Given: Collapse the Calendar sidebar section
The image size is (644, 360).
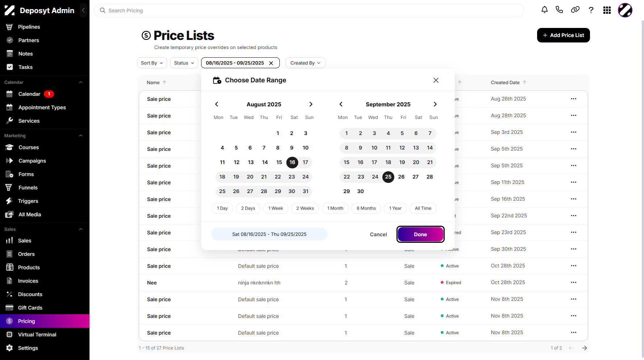Looking at the screenshot, I should pyautogui.click(x=81, y=82).
